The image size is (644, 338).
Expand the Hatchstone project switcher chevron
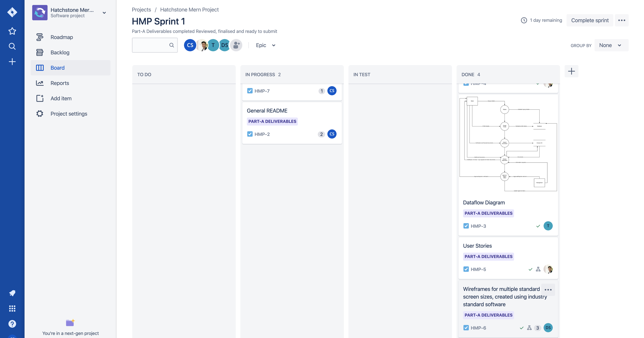click(104, 13)
